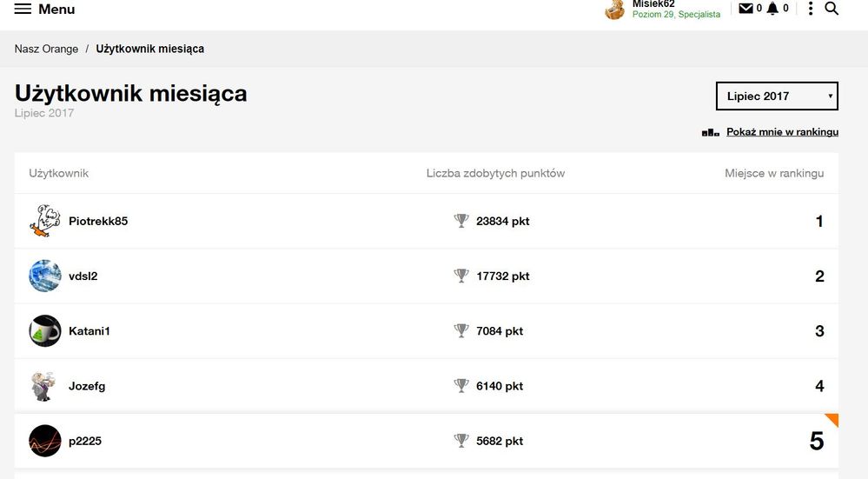Click the p2225 avatar image

[45, 441]
